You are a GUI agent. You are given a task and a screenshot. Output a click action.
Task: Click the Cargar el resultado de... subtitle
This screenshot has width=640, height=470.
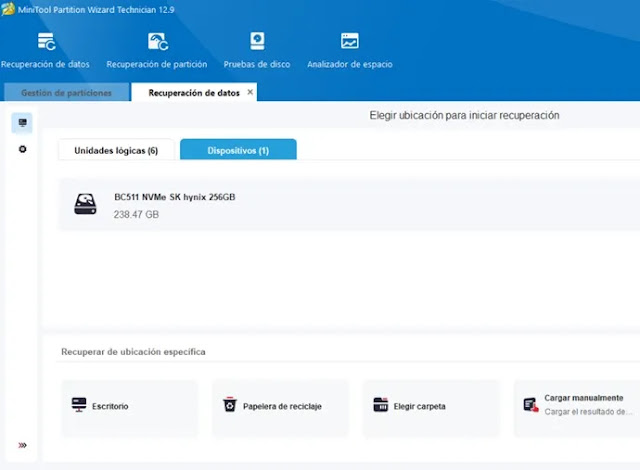[588, 412]
